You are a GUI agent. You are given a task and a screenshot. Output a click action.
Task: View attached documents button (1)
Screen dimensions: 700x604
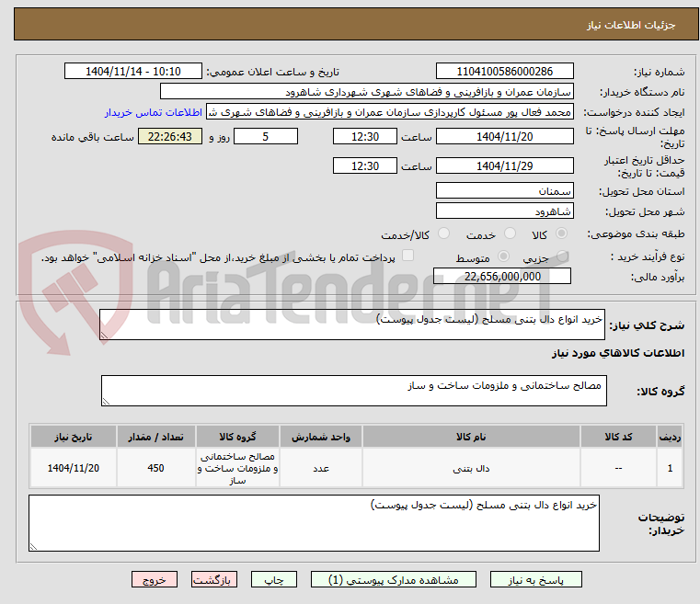[394, 579]
